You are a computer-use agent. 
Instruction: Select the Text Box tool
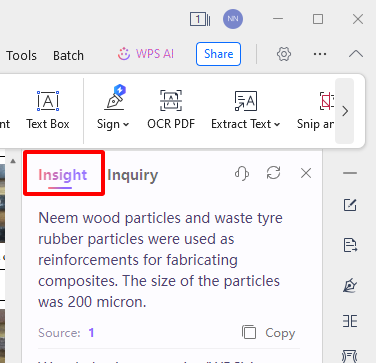[x=48, y=110]
